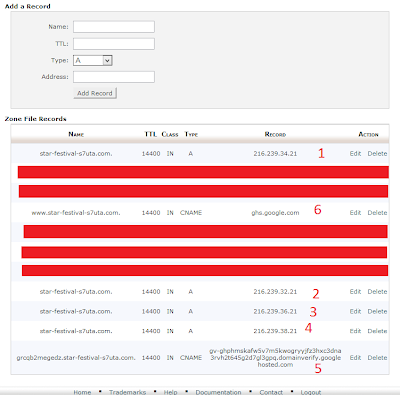This screenshot has height=395, width=400.
Task: Edit the 216.239.34.21 A record
Action: click(x=355, y=154)
